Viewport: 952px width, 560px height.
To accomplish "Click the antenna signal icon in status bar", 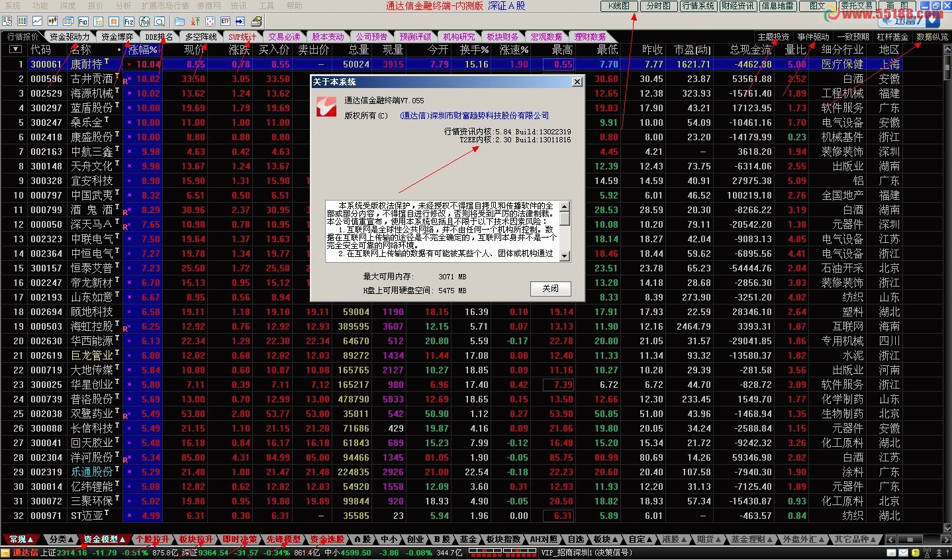I will coord(927,553).
